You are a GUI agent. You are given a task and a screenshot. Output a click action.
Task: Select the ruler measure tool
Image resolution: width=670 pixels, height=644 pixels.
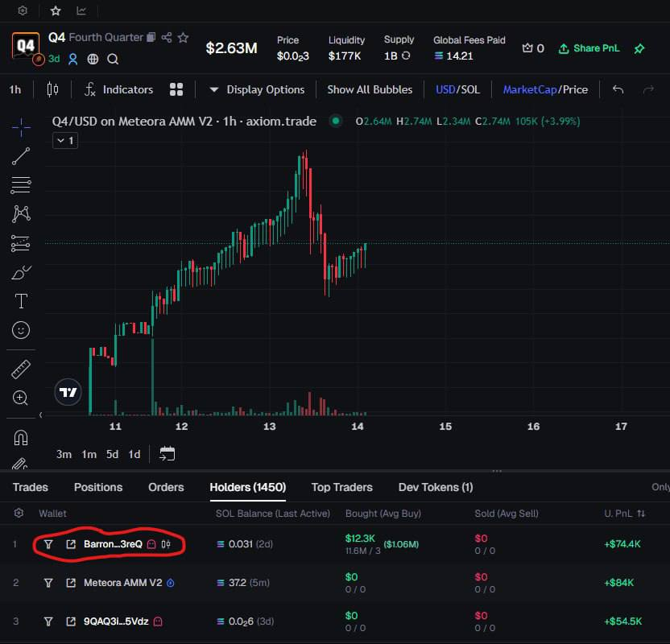[x=21, y=369]
